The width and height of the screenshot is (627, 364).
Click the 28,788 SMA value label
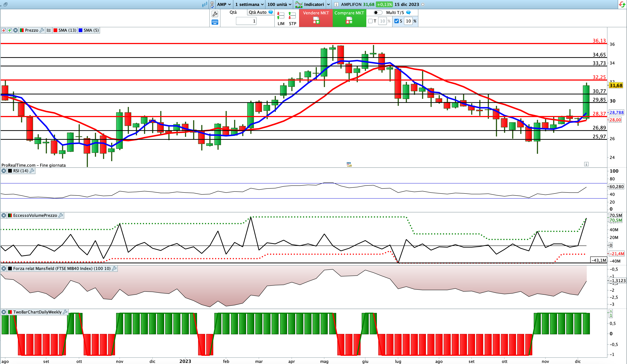[x=616, y=112]
